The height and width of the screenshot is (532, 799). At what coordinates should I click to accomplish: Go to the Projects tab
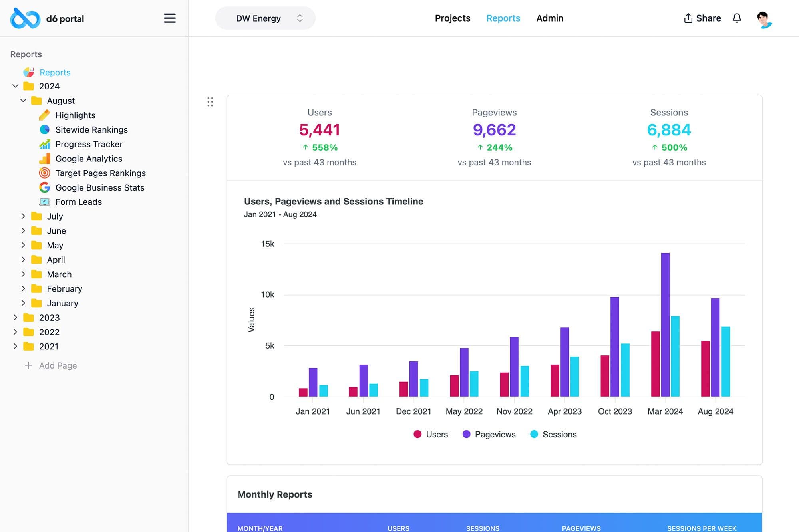[x=453, y=18]
